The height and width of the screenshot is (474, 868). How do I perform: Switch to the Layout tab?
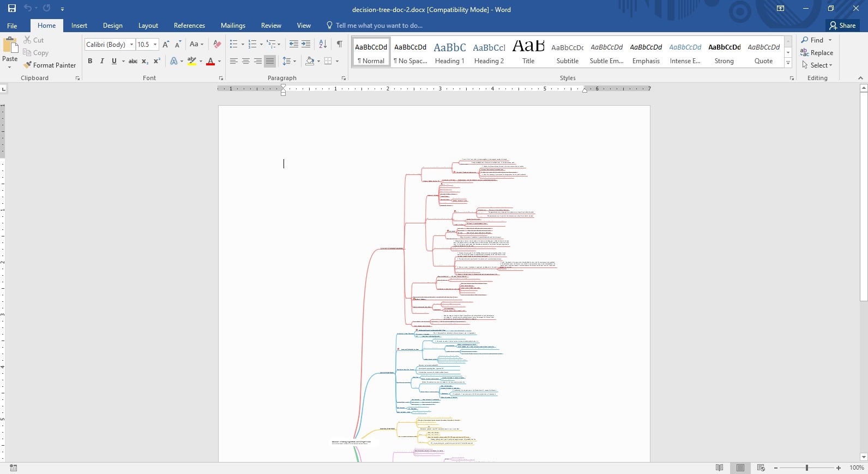click(148, 26)
